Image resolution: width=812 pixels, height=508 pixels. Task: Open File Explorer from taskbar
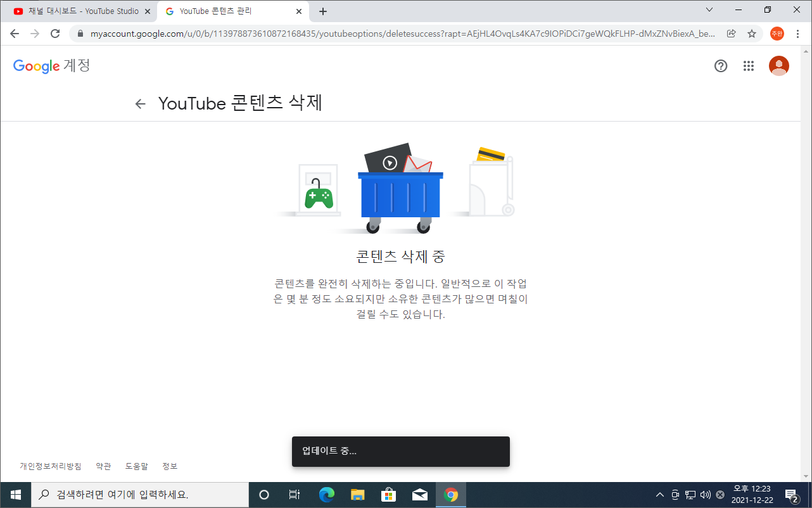(358, 495)
